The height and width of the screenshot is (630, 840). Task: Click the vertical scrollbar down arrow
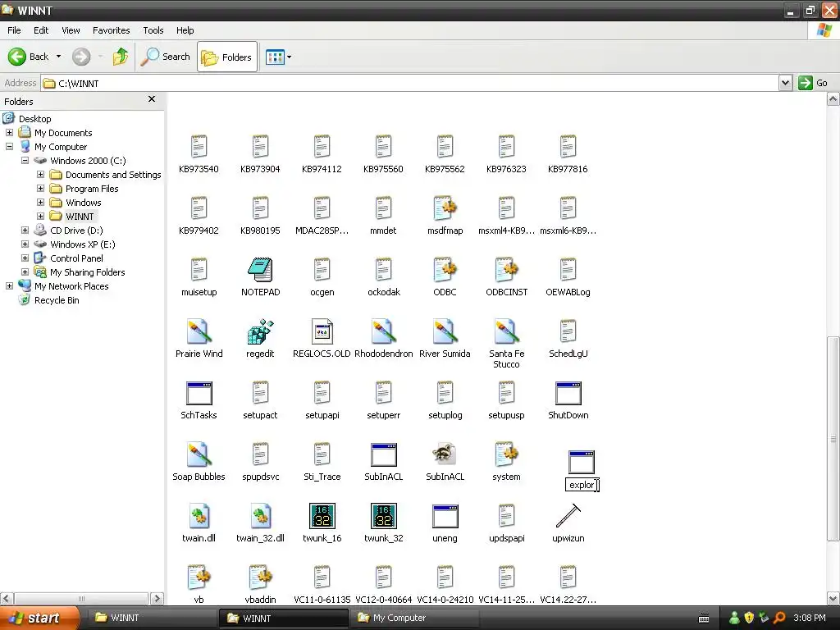833,598
